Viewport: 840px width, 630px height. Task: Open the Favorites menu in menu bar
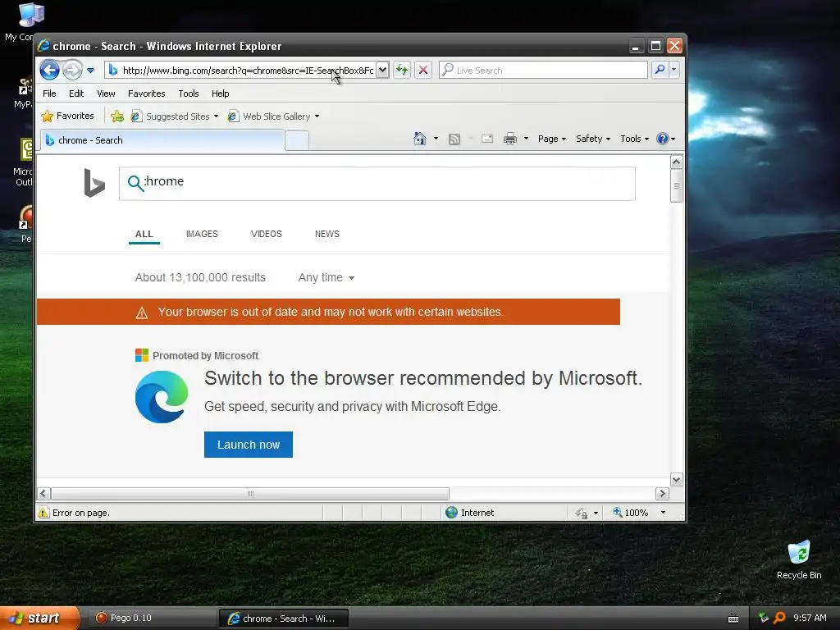pyautogui.click(x=146, y=94)
